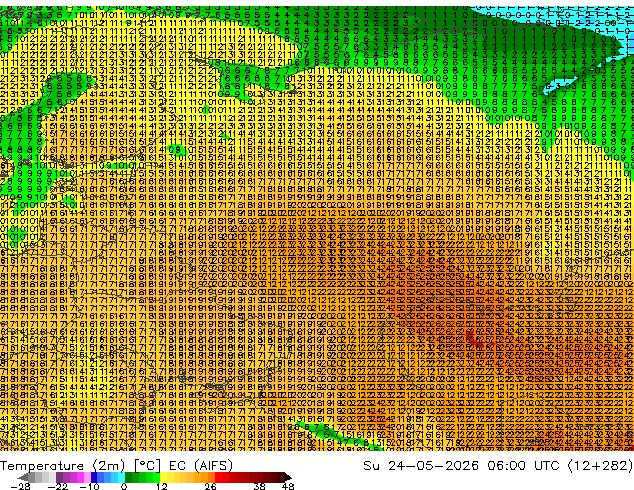
Task: Click the '38' legend value
Action: [x=259, y=486]
